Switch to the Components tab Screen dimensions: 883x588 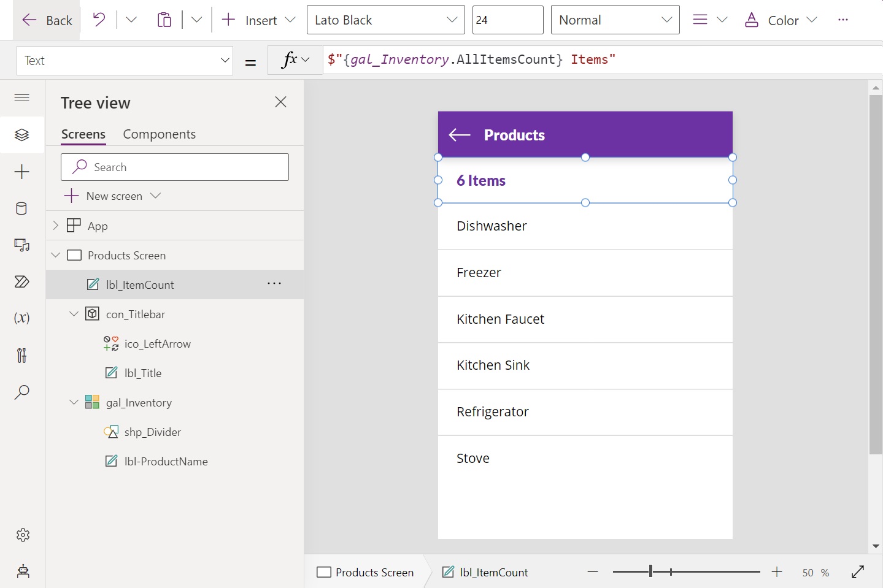(x=159, y=134)
